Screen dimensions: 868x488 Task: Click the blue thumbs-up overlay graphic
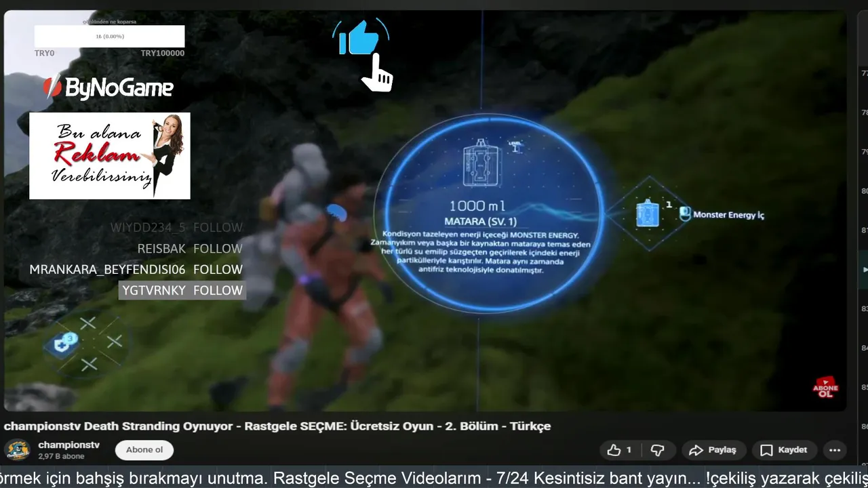(359, 39)
